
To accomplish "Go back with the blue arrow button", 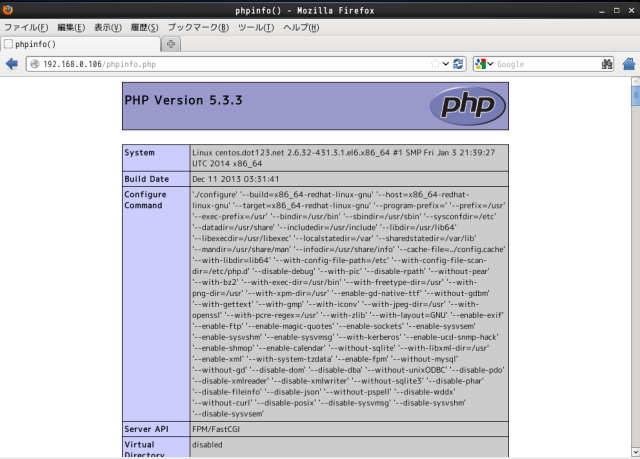I will pyautogui.click(x=12, y=64).
